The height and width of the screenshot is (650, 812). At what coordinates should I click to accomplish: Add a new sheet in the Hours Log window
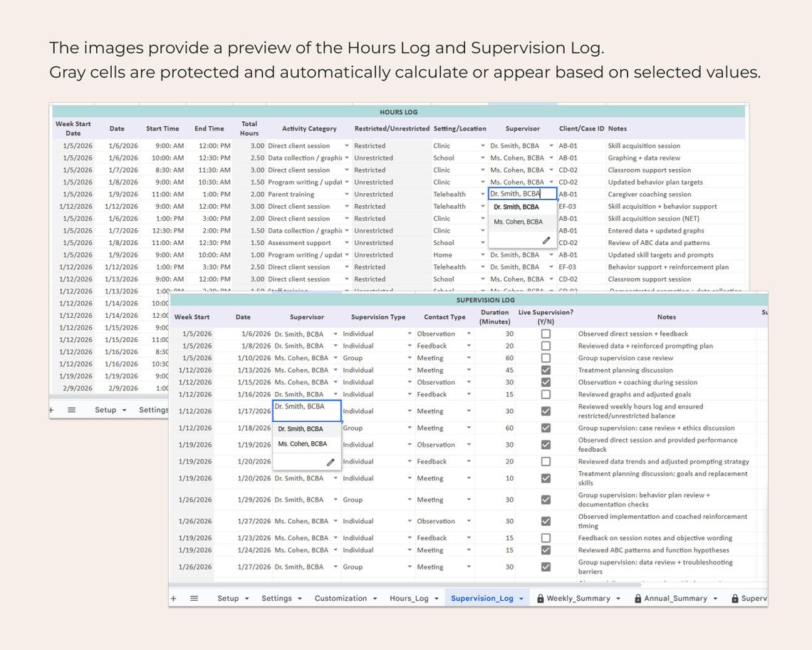(x=51, y=410)
